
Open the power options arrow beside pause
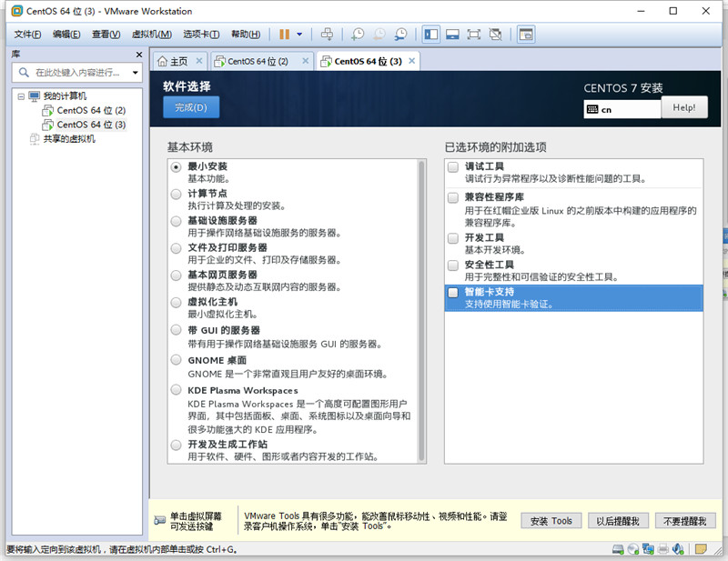point(299,34)
